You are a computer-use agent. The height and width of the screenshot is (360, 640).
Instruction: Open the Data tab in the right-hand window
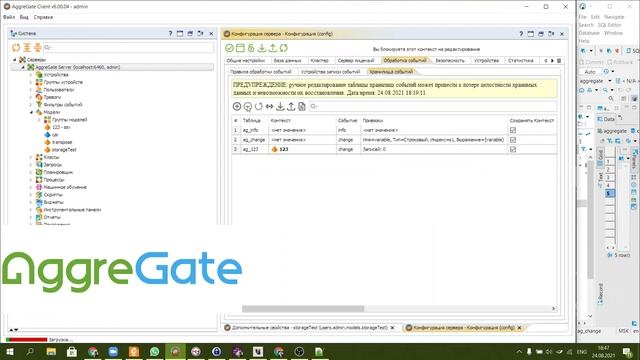tap(607, 119)
